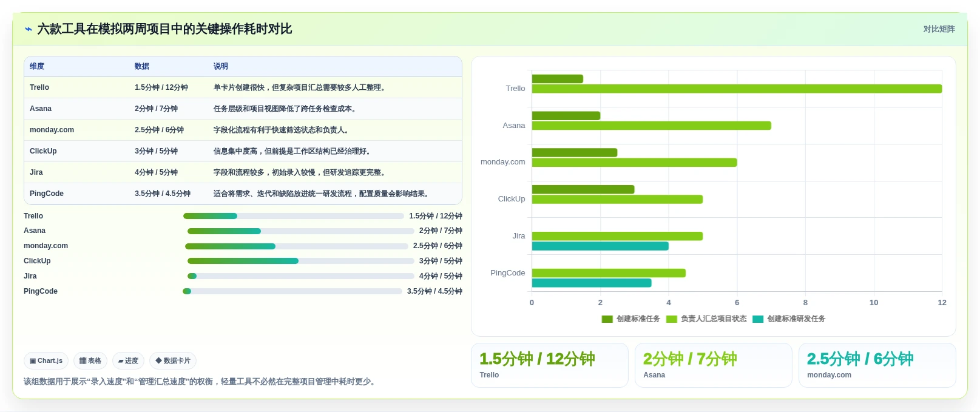This screenshot has height=412, width=980.
Task: Toggle 创建标准任务 legend swatch
Action: pyautogui.click(x=607, y=319)
